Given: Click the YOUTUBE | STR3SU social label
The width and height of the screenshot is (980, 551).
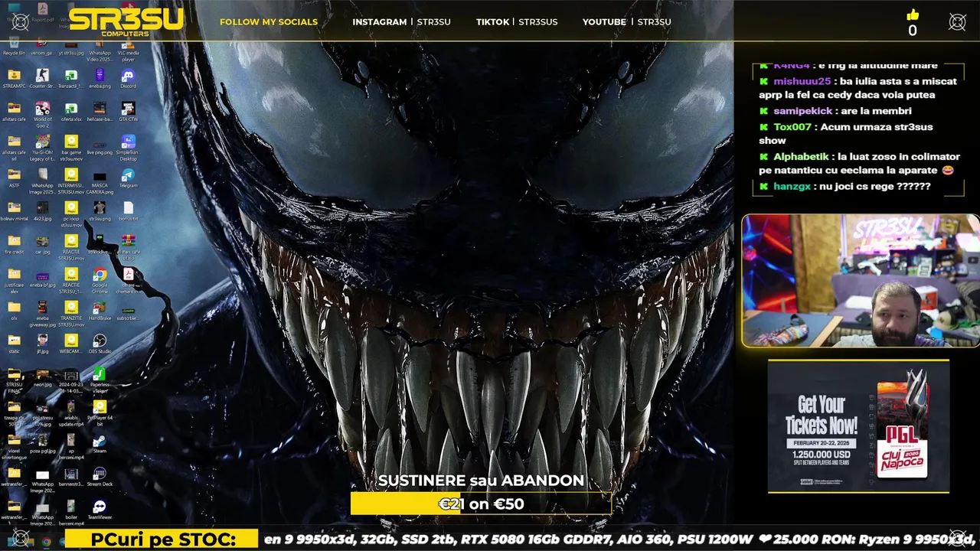Looking at the screenshot, I should 626,21.
